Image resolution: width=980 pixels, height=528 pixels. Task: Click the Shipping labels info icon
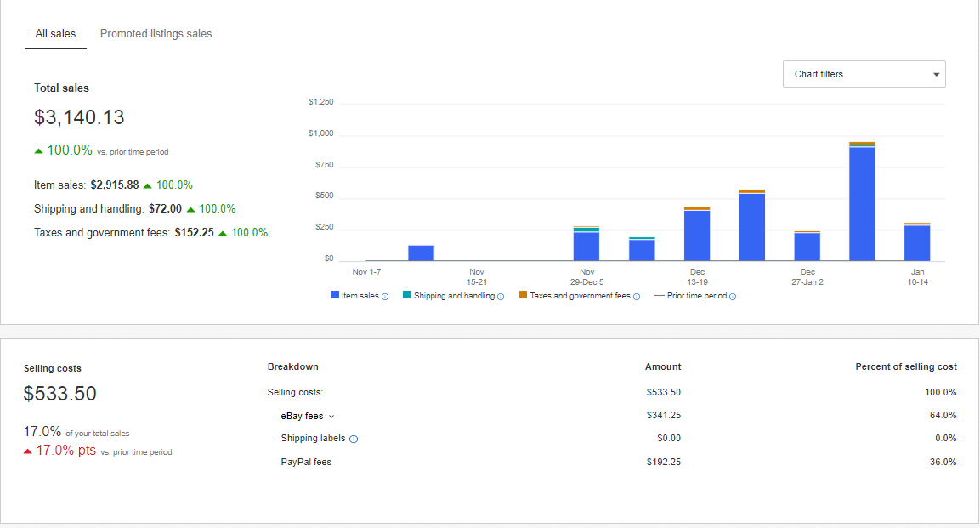(354, 439)
